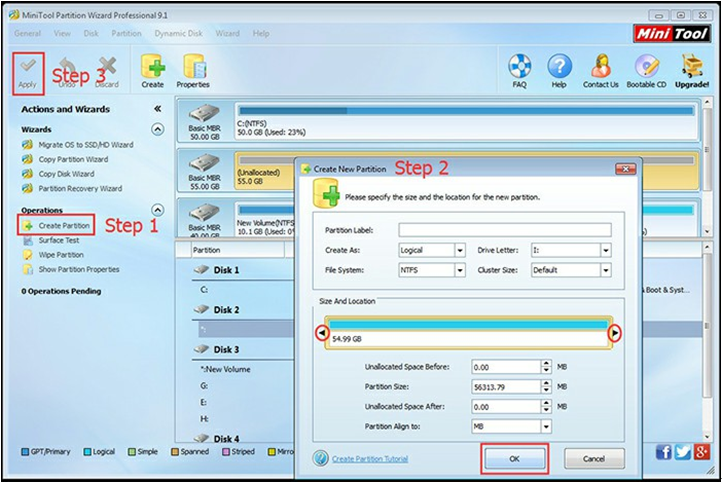Open the Create Partition Tutorial link
Screen dimensions: 722x484
coord(370,459)
